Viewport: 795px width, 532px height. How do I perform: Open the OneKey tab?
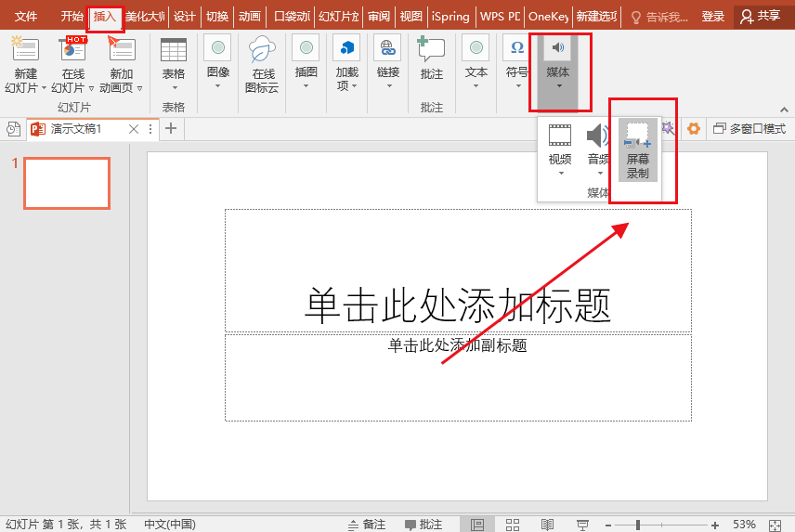[x=548, y=17]
